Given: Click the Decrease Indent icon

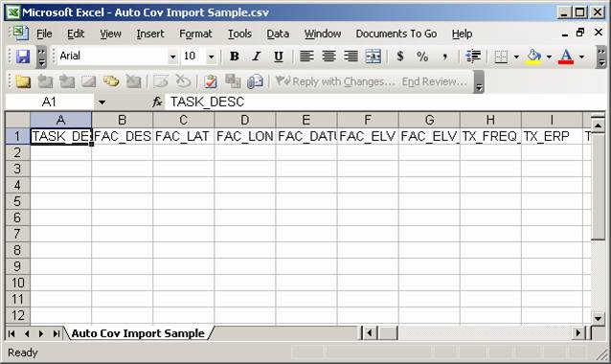Looking at the screenshot, I should (x=473, y=57).
